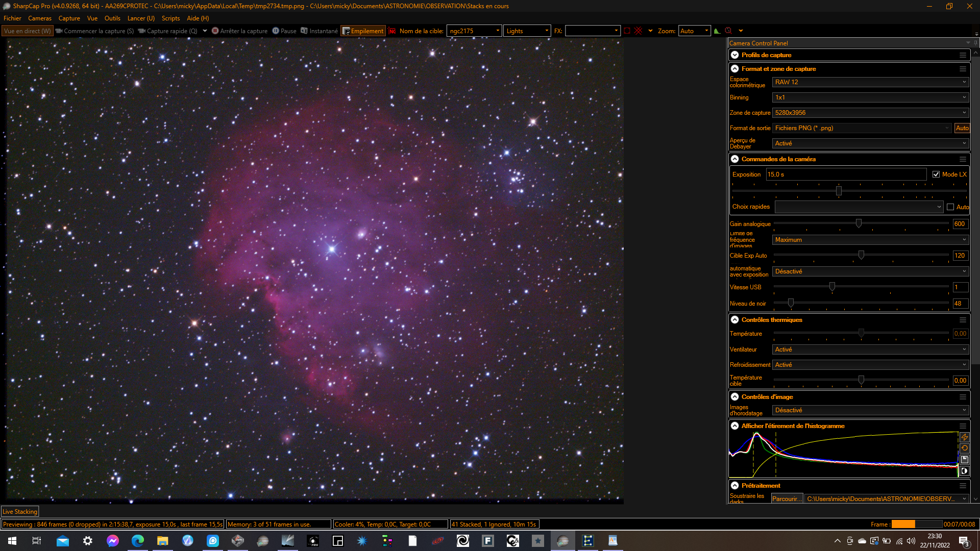Open Windows Start menu
The height and width of the screenshot is (551, 980).
(x=12, y=541)
